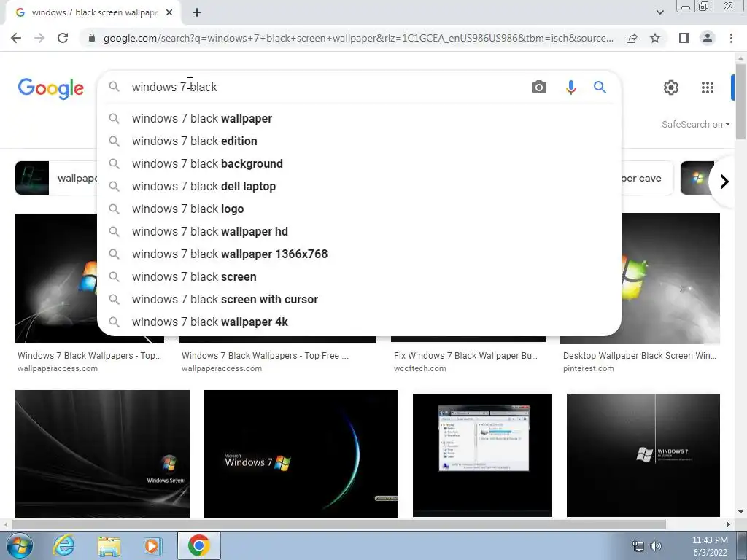Launch Internet Explorer from taskbar
This screenshot has width=747, height=560.
63,545
